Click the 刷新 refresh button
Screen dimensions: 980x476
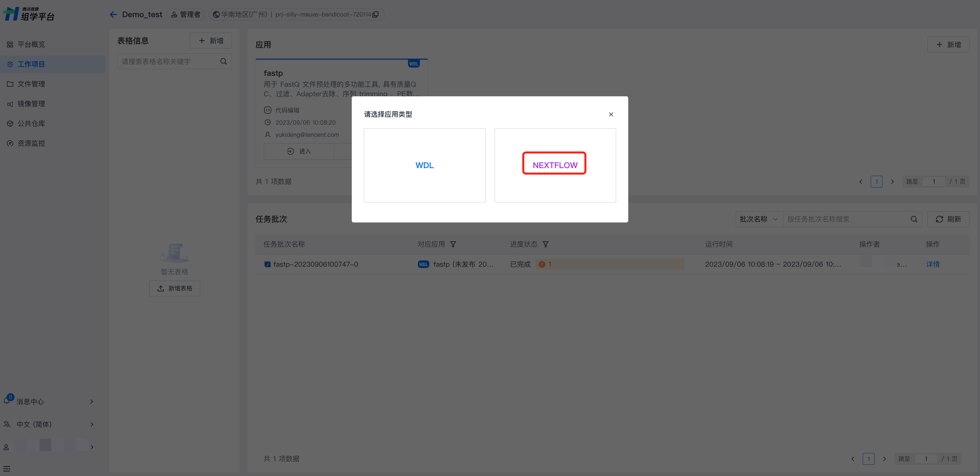pos(948,219)
